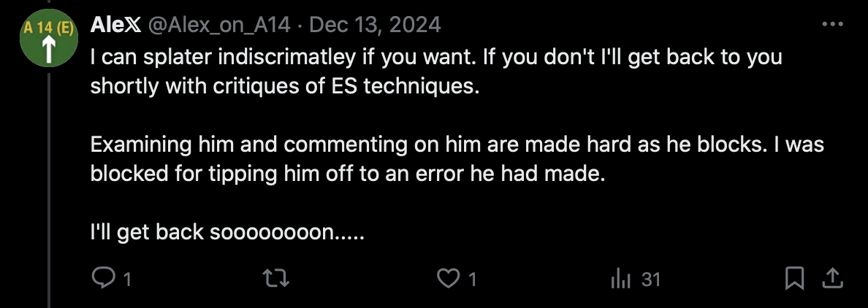Viewport: 868px width, 308px height.
Task: Open the tweet via Dec 13, 2024 timestamp
Action: [375, 25]
